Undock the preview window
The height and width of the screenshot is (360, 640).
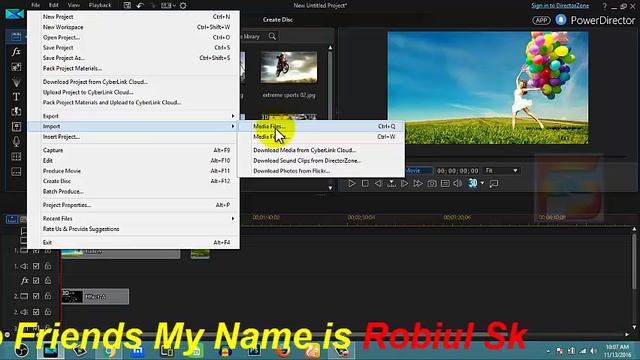pyautogui.click(x=494, y=184)
